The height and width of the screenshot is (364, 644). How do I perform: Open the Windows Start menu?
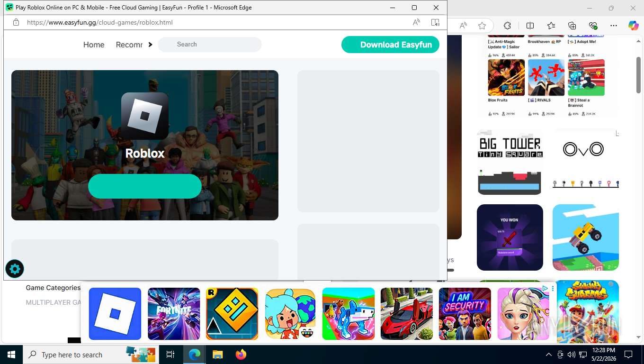[x=11, y=355]
